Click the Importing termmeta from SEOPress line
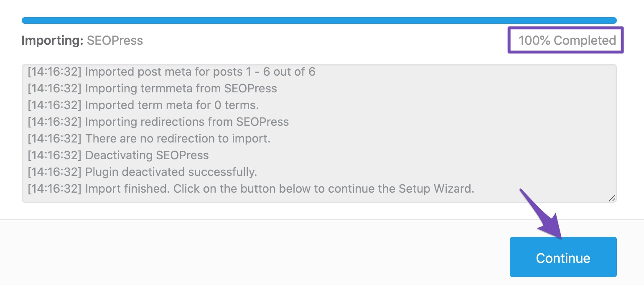The image size is (644, 285). click(153, 89)
